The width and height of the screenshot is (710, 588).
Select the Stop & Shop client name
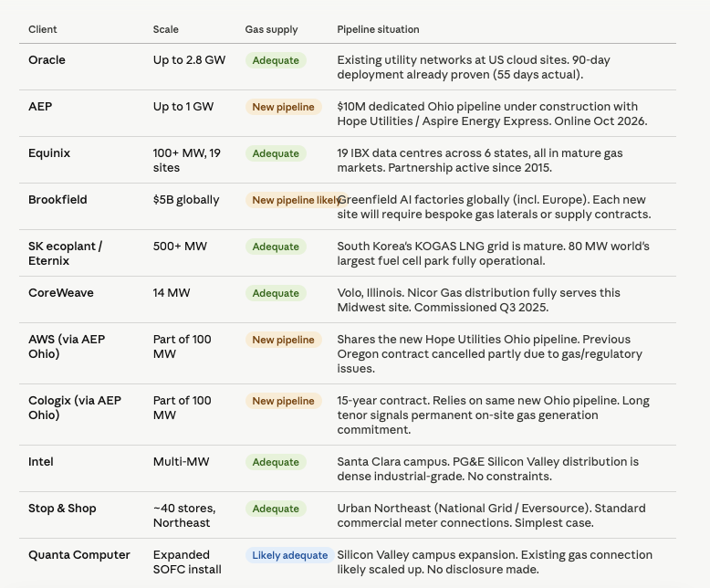pyautogui.click(x=62, y=509)
